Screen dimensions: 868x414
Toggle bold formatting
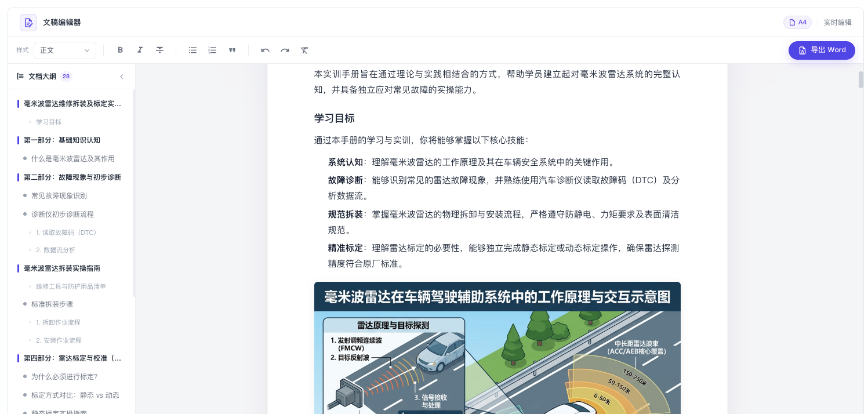pos(121,50)
